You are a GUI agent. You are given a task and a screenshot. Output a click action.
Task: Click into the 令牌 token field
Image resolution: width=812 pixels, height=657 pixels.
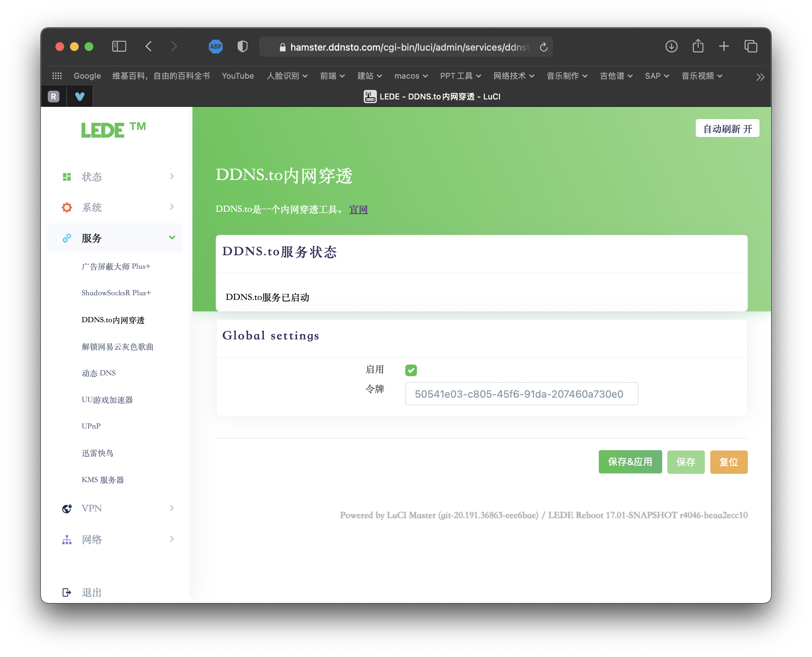point(521,394)
